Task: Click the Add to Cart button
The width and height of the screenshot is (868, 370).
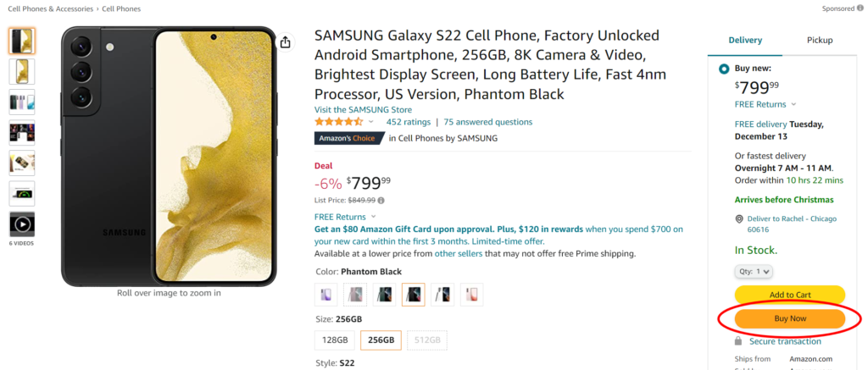Action: [789, 295]
